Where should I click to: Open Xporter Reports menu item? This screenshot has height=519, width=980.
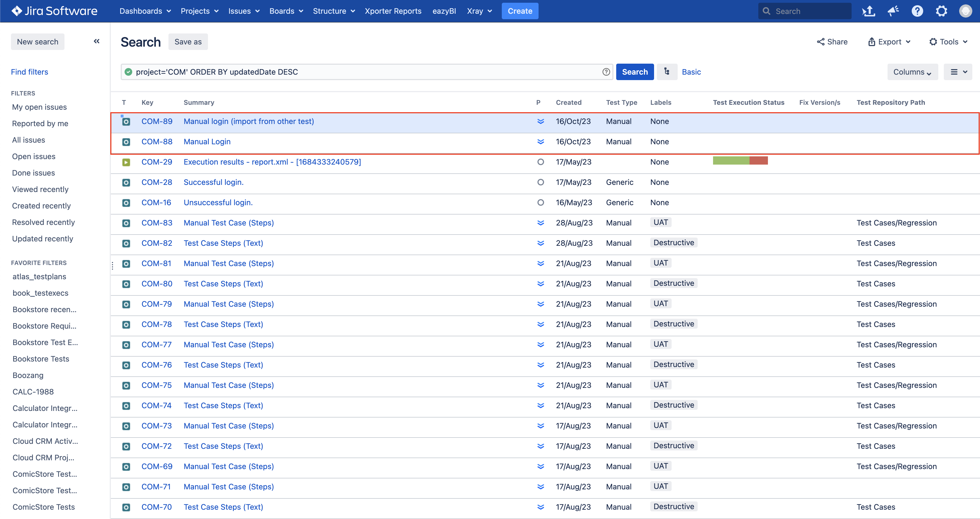pyautogui.click(x=393, y=11)
